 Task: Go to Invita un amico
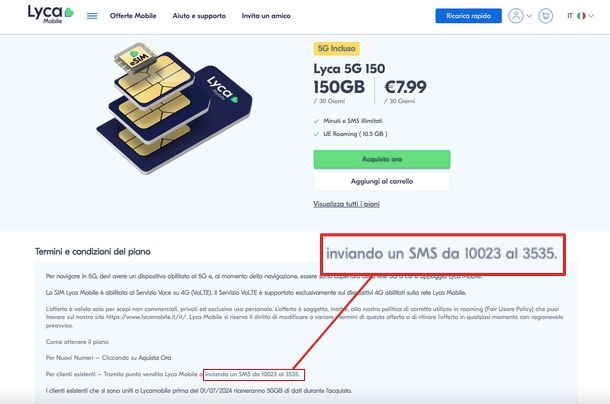point(264,16)
